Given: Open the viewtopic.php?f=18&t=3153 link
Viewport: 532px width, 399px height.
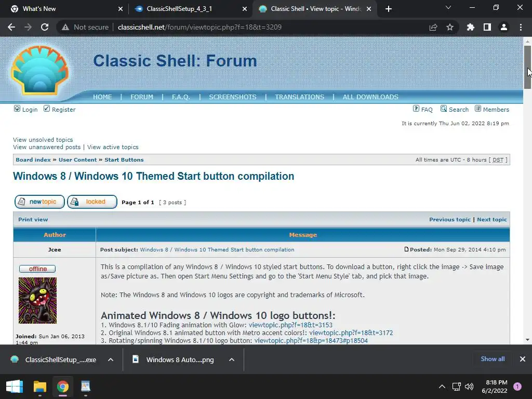Looking at the screenshot, I should (x=290, y=325).
